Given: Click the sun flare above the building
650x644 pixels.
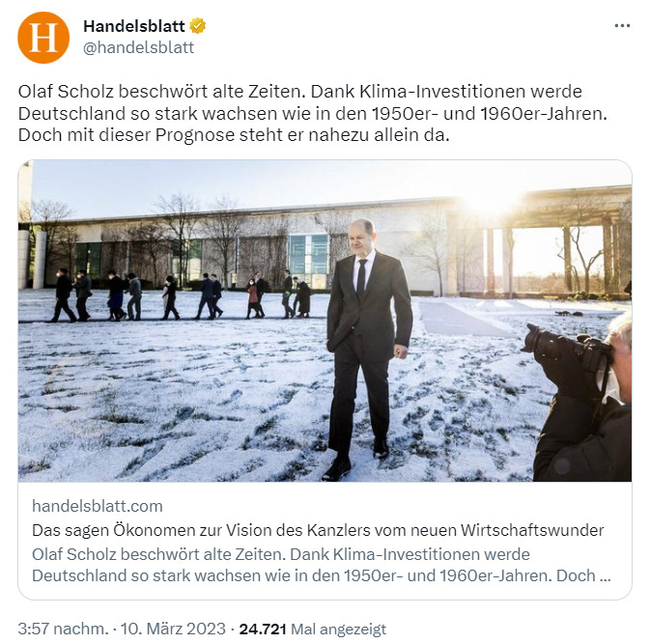Looking at the screenshot, I should pos(492,203).
